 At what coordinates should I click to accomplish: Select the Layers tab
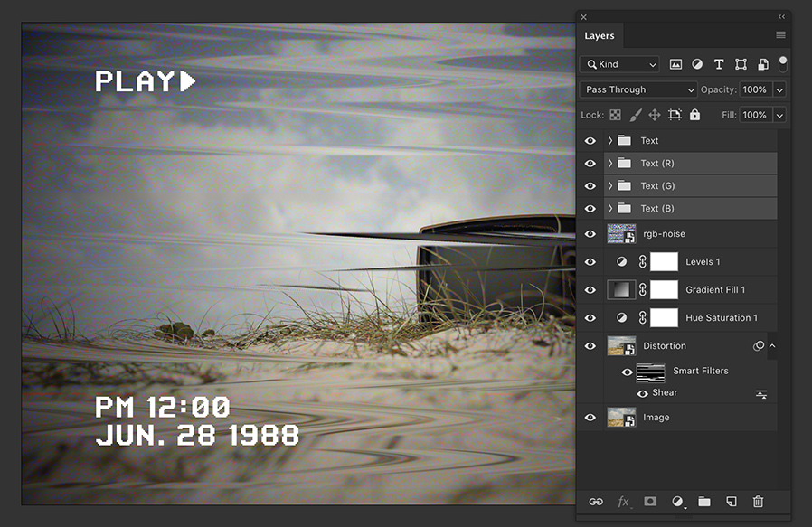600,36
